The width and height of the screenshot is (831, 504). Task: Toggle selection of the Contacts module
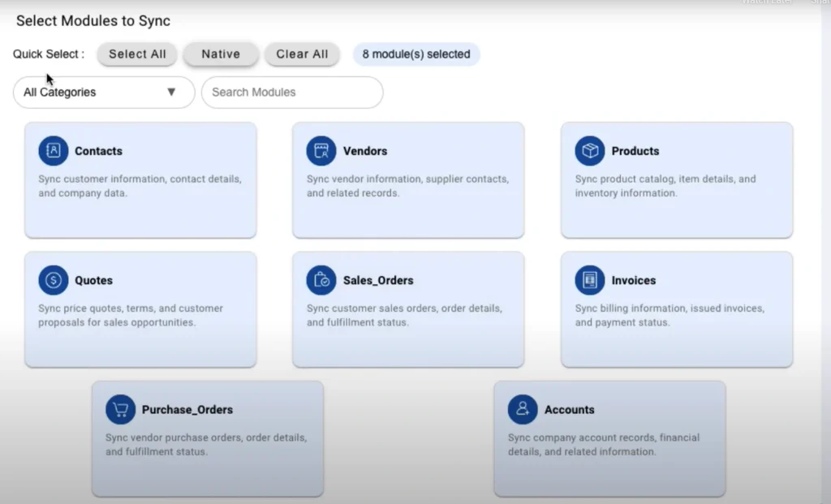[x=140, y=179]
